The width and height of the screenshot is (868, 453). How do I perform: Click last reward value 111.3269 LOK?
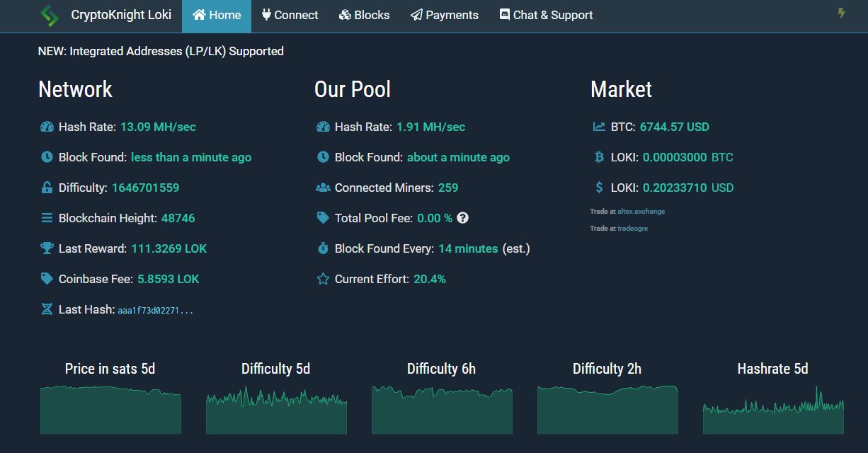point(169,248)
